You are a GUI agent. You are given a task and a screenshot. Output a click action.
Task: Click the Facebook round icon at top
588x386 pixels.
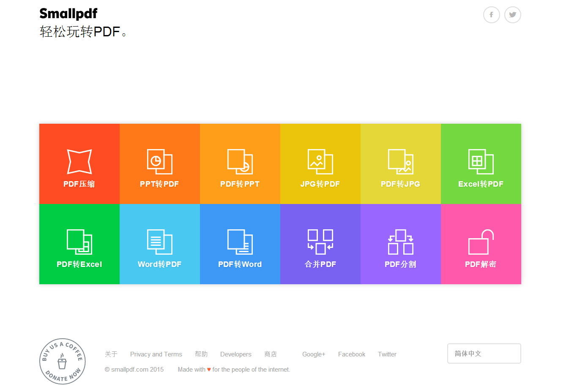coord(492,15)
